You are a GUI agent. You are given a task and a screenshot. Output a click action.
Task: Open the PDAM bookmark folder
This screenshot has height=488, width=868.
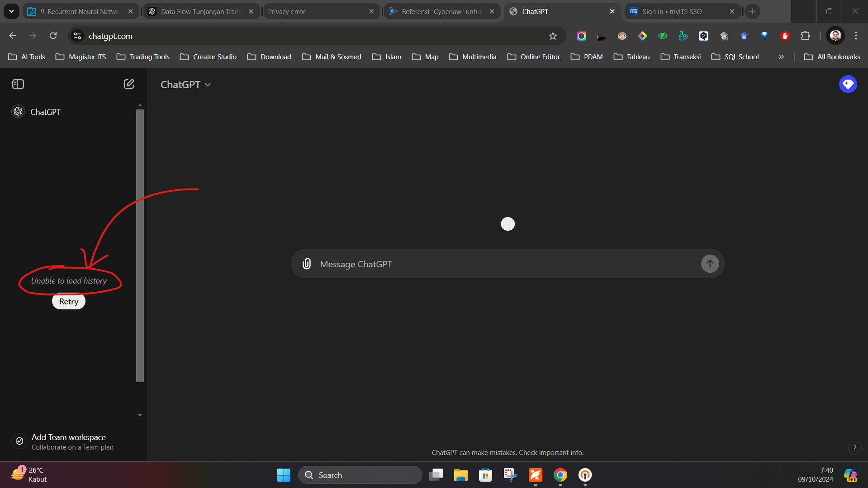click(587, 57)
